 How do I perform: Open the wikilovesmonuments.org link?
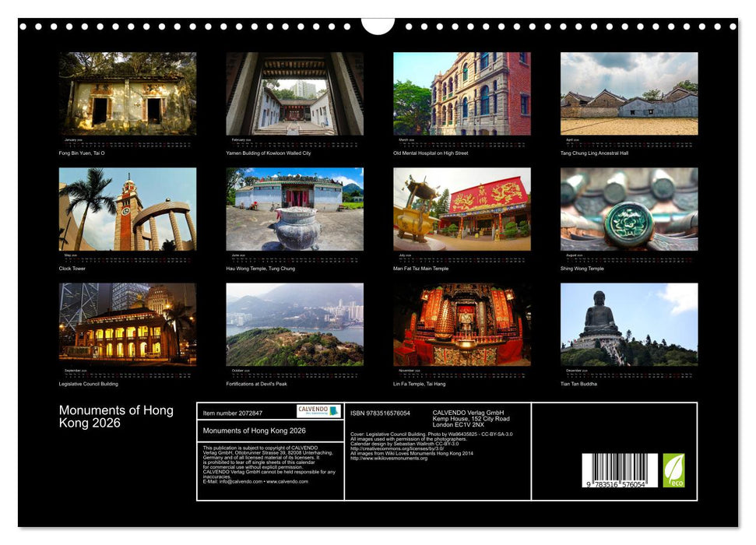pyautogui.click(x=389, y=459)
